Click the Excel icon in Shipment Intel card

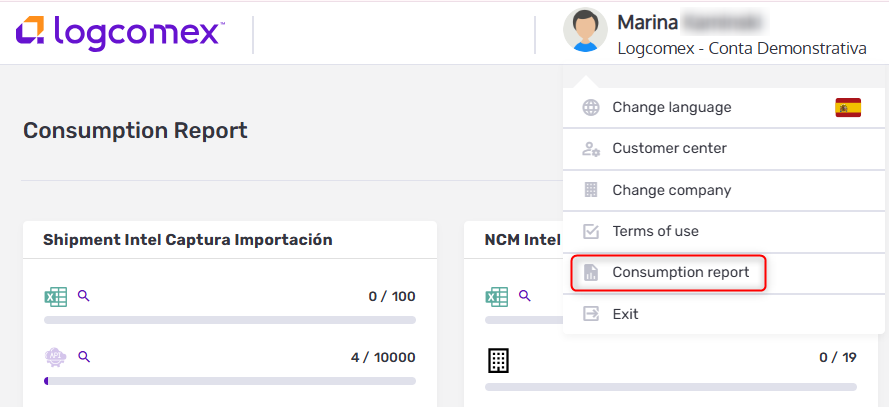56,296
